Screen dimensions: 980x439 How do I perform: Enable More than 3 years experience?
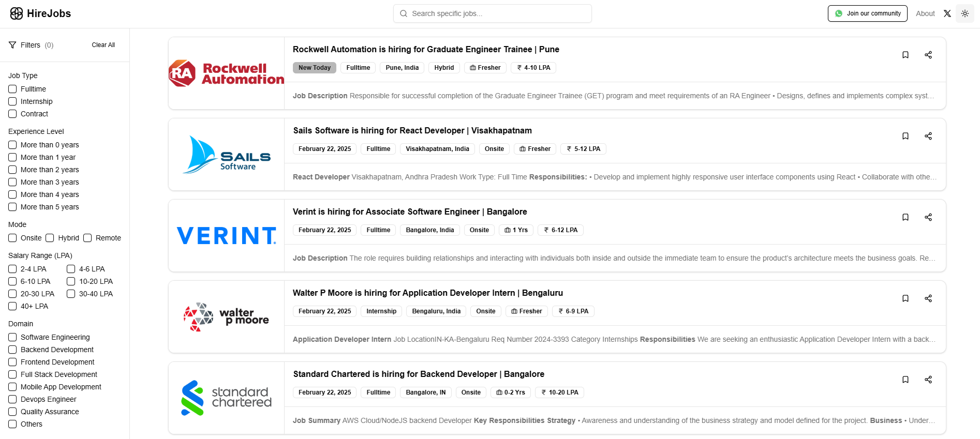coord(12,182)
